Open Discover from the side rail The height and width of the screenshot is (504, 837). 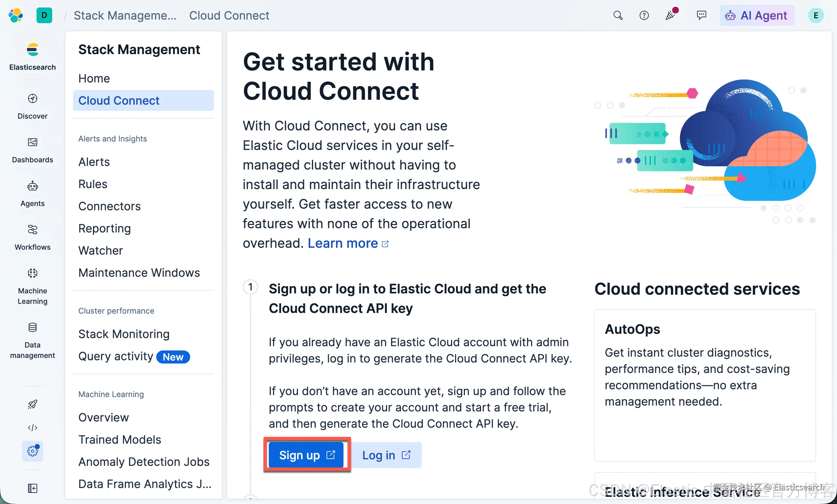33,107
